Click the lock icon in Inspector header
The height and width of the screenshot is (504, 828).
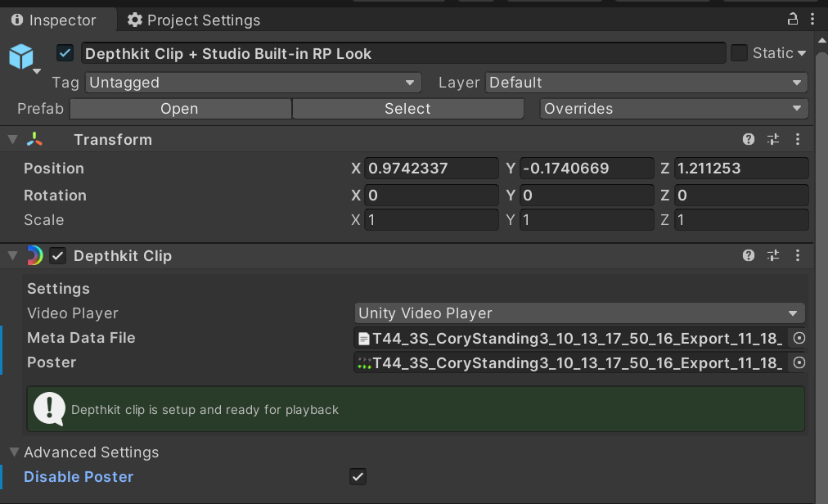(x=792, y=19)
